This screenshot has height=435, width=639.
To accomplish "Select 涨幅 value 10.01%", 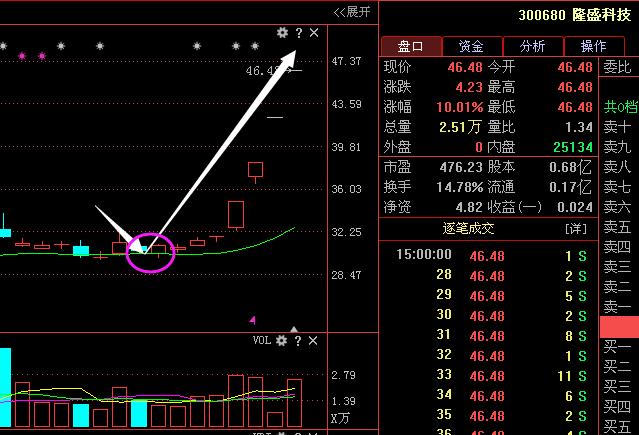I will pos(460,107).
